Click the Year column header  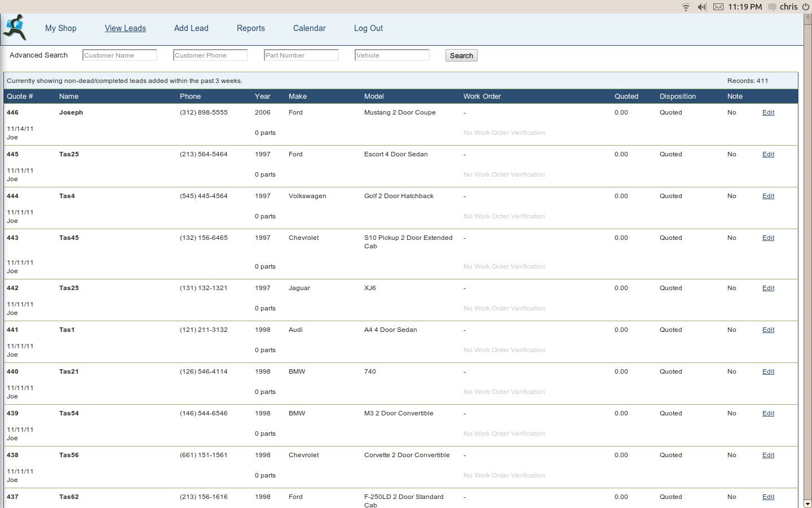(x=263, y=97)
